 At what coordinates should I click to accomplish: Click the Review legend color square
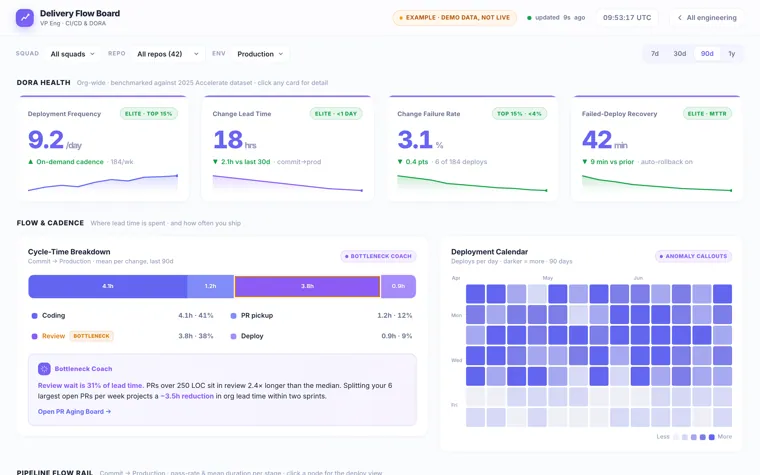tap(34, 336)
